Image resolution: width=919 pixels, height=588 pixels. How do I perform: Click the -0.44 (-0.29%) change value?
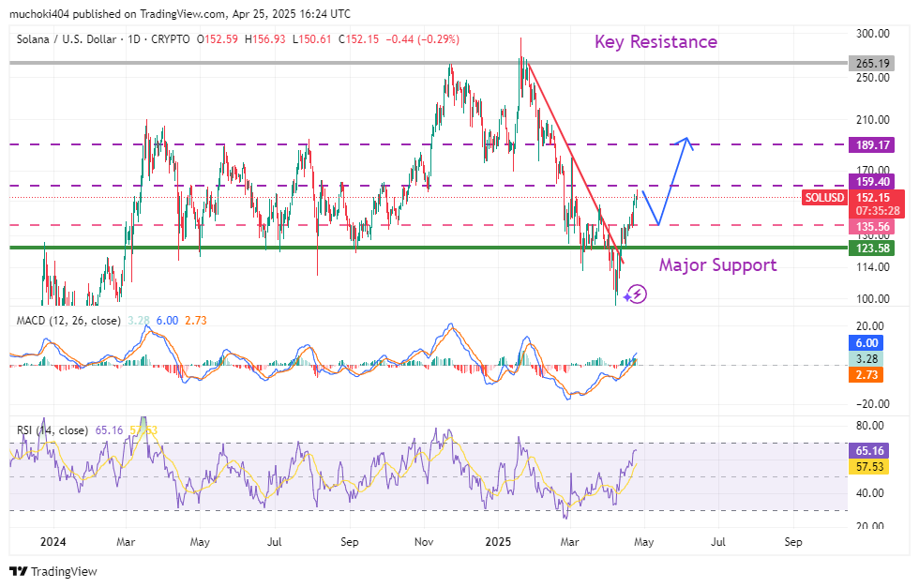pos(422,39)
